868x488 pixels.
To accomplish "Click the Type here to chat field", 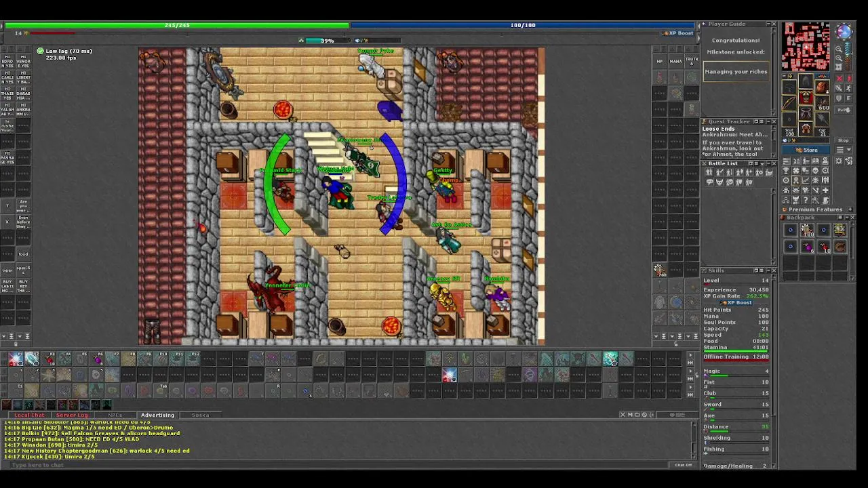I will click(x=339, y=465).
